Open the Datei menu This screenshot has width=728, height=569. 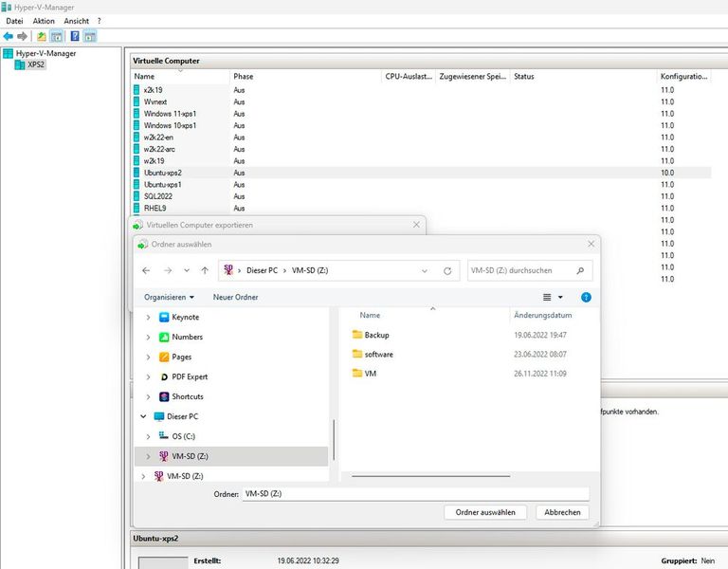pyautogui.click(x=14, y=21)
